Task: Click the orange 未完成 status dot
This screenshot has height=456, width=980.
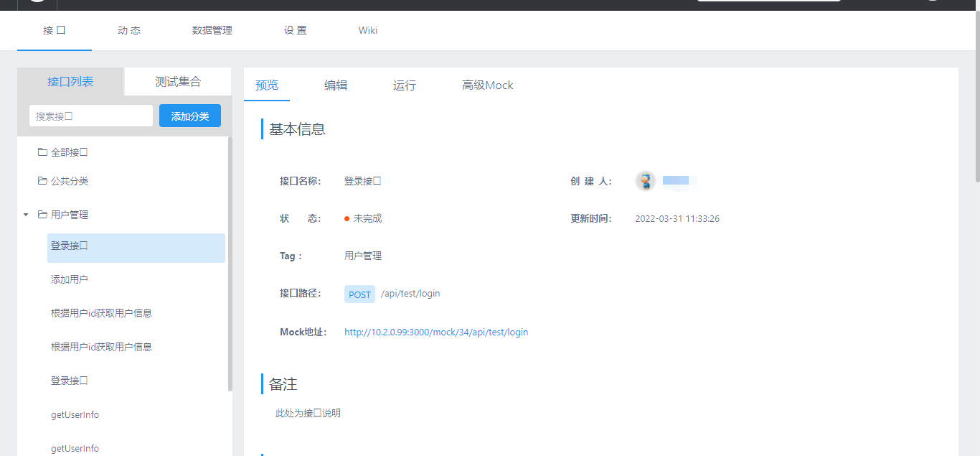Action: pos(345,218)
